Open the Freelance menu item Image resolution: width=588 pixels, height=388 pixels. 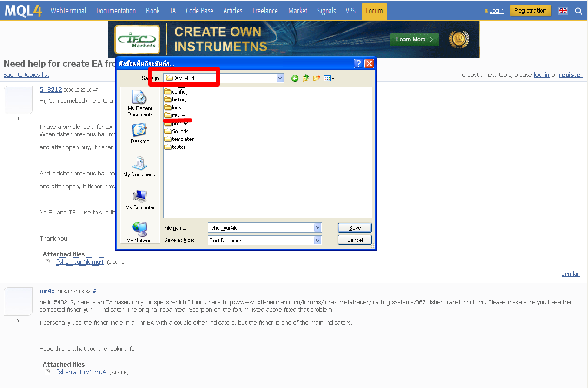265,11
